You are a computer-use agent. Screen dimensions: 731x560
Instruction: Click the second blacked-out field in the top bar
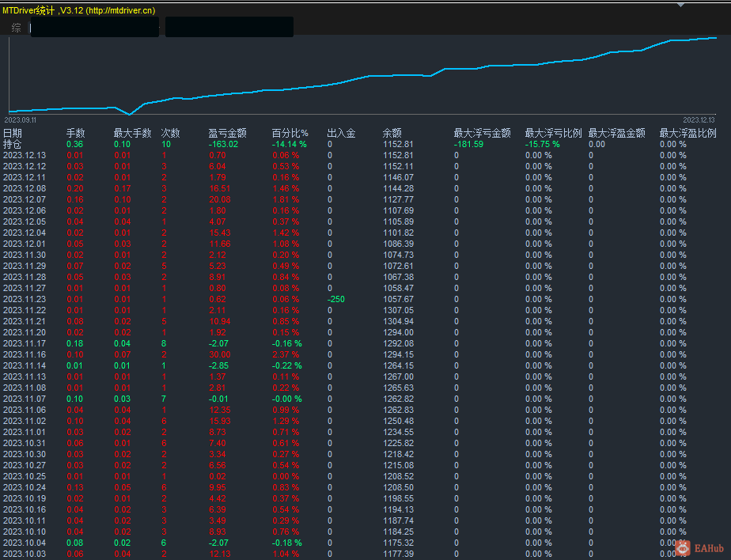(x=229, y=28)
